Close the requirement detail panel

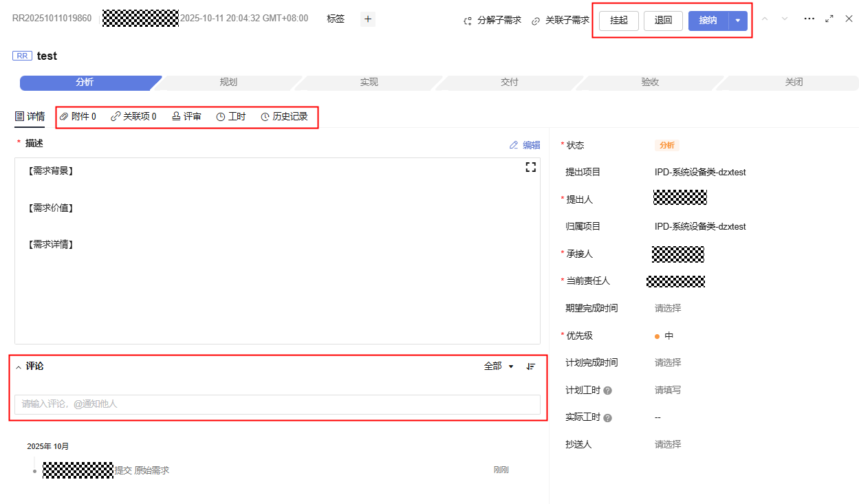tap(849, 19)
